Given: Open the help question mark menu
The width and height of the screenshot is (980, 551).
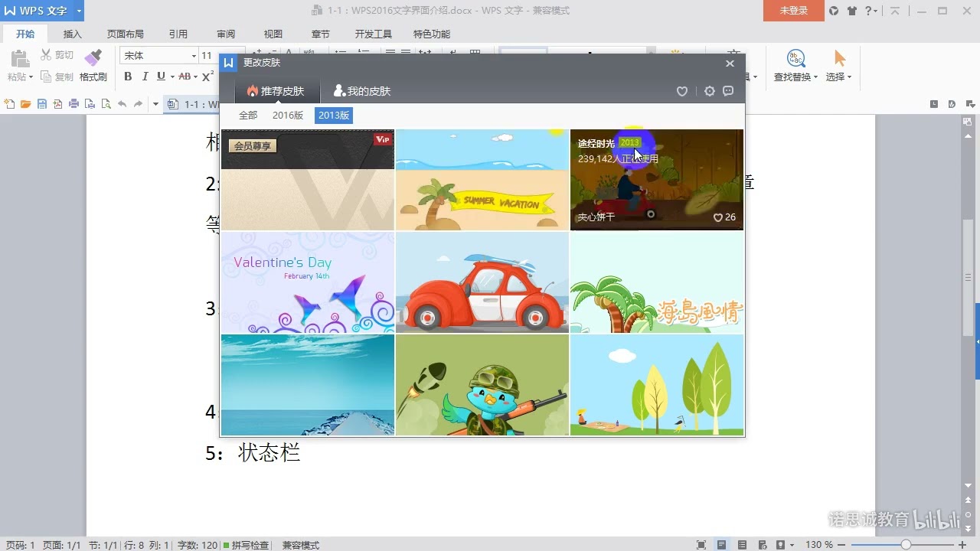Looking at the screenshot, I should coord(871,11).
